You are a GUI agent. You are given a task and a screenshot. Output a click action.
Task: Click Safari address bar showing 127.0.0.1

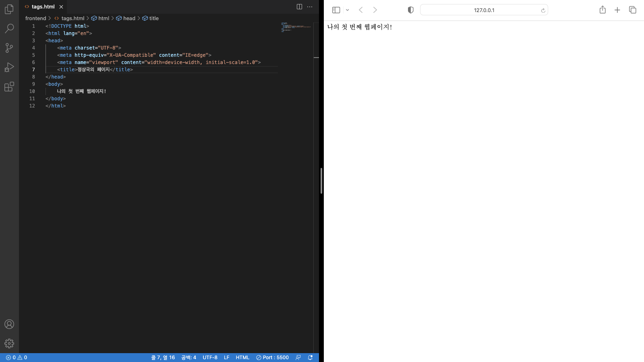tap(484, 10)
